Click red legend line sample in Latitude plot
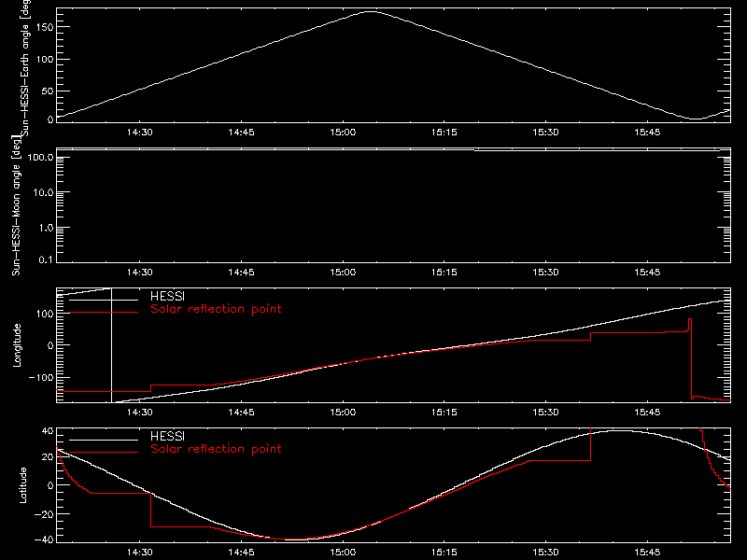 [x=104, y=452]
